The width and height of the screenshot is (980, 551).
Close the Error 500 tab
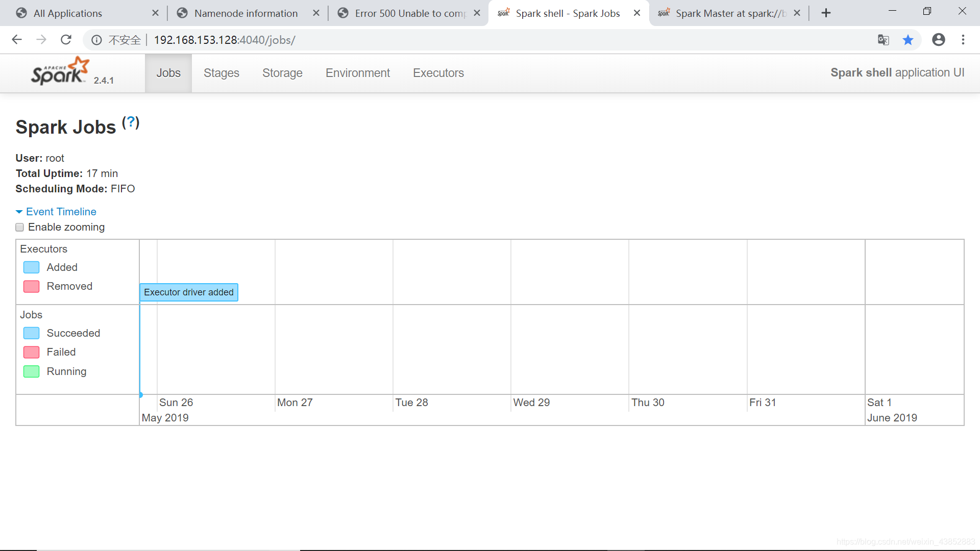click(477, 13)
